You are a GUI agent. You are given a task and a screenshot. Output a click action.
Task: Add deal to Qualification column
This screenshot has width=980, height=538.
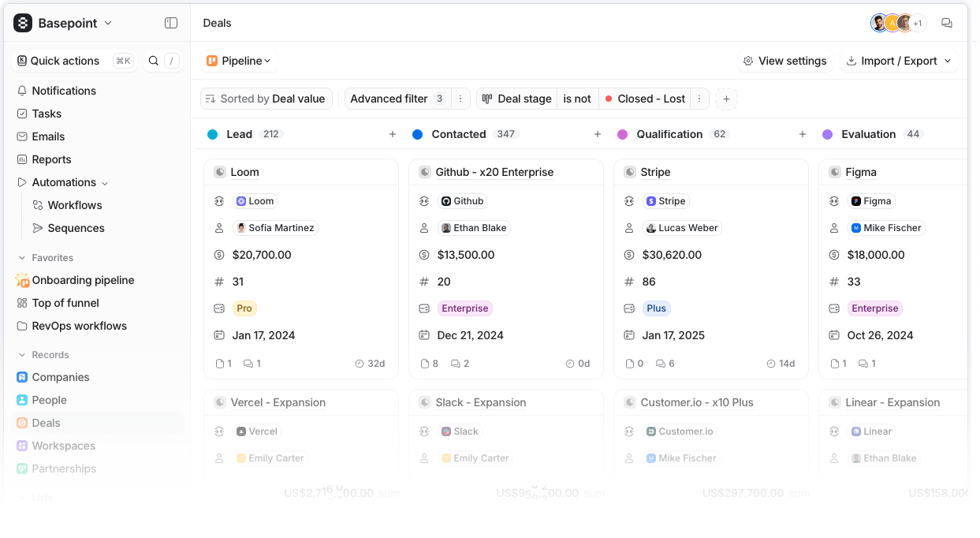point(803,134)
